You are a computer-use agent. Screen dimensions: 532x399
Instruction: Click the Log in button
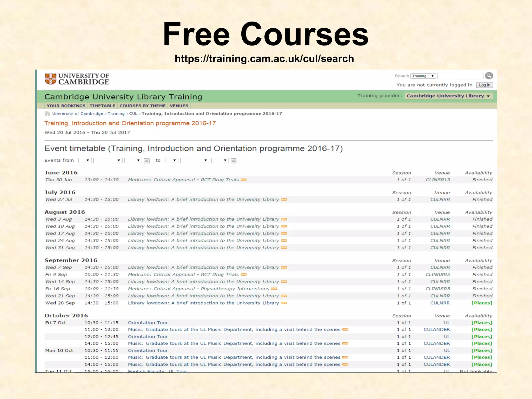coord(484,85)
